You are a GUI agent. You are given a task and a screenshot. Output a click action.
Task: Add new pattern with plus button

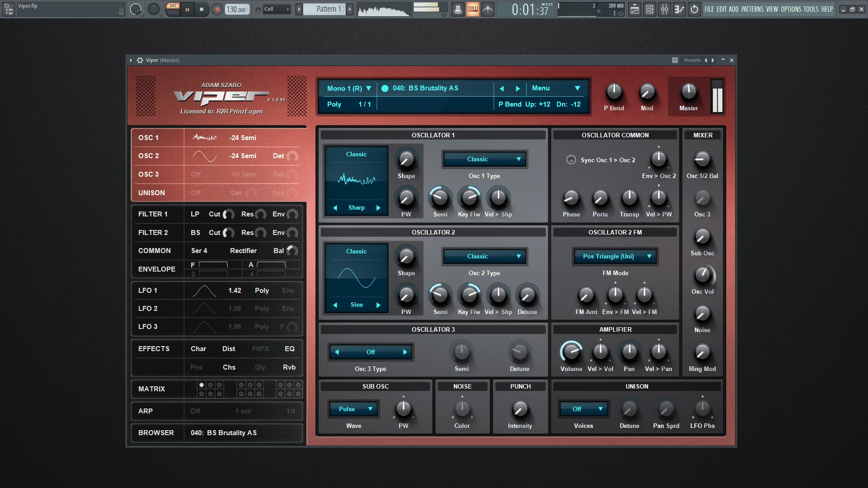tap(349, 9)
